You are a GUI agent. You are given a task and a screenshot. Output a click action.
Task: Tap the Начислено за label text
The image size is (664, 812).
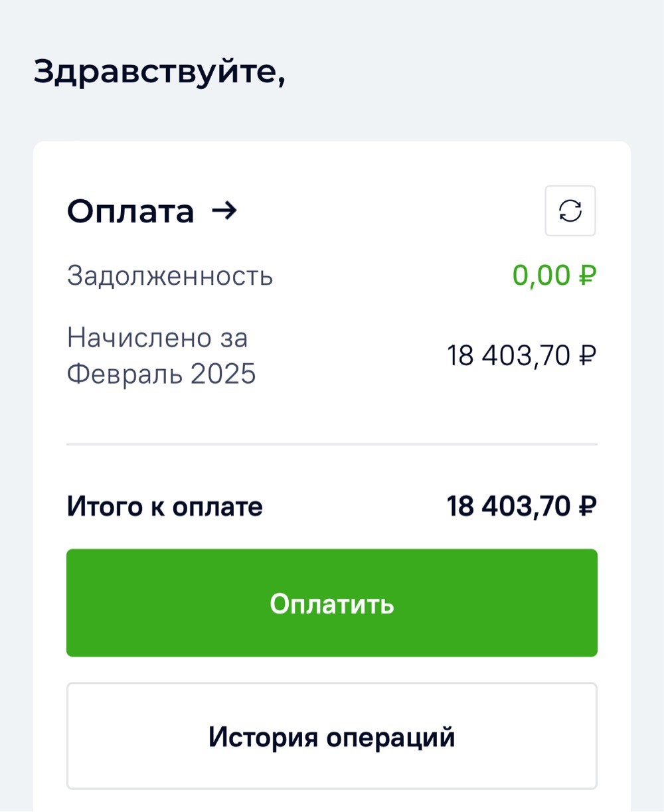(157, 338)
